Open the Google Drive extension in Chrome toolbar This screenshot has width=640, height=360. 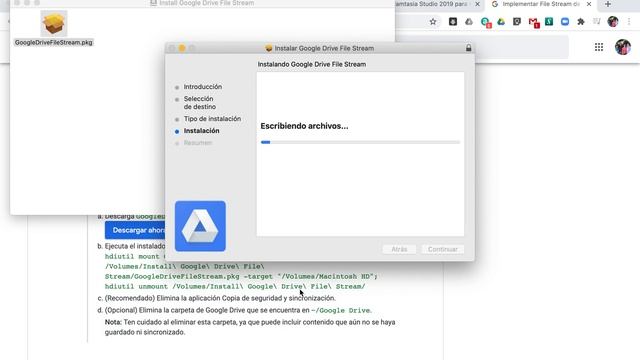coord(501,22)
